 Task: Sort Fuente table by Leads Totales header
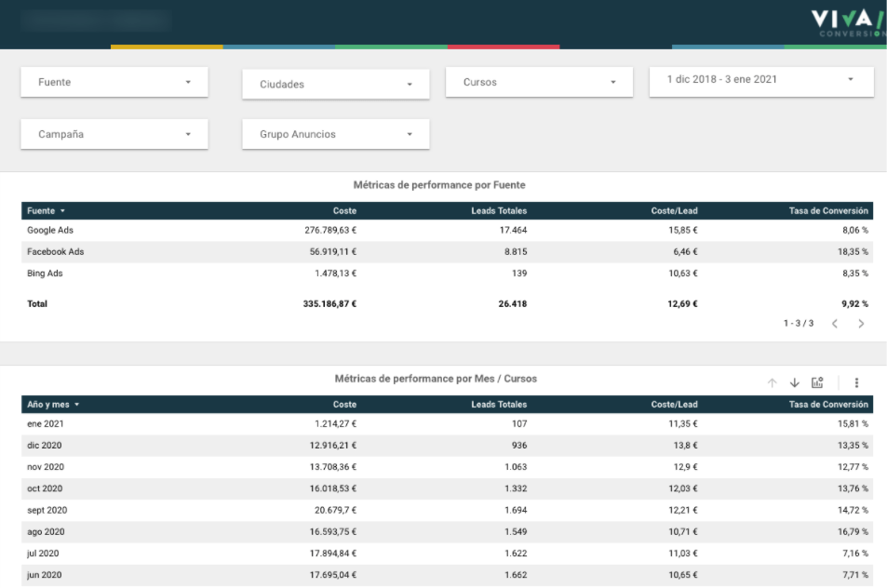pyautogui.click(x=499, y=211)
